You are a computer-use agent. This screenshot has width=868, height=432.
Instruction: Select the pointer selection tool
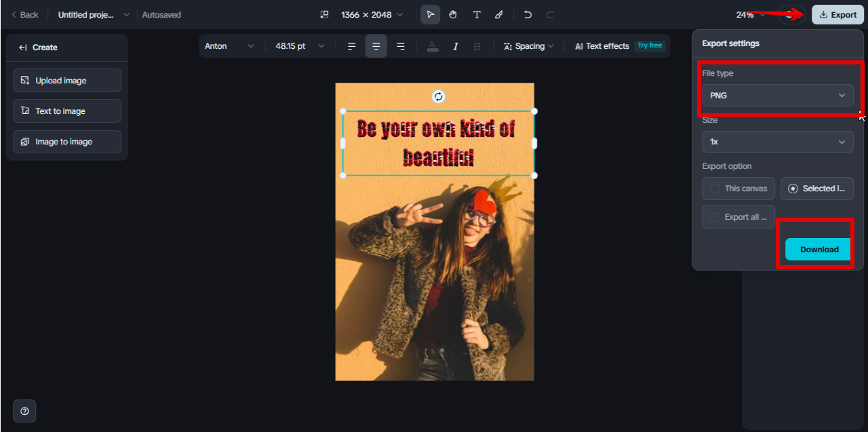(x=431, y=14)
